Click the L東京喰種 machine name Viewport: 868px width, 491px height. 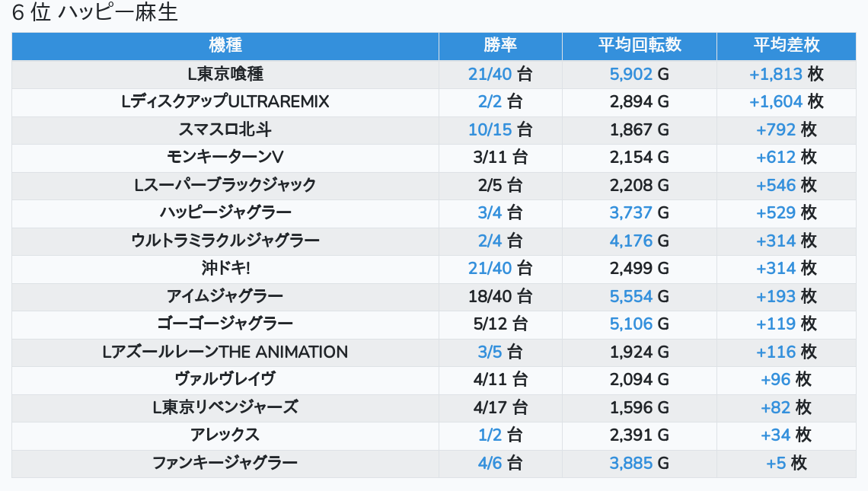point(225,74)
